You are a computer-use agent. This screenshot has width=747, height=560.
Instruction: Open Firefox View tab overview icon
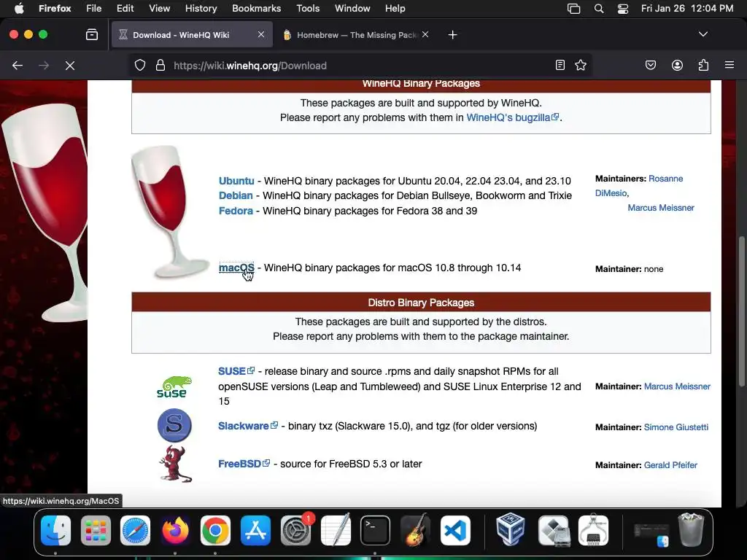92,34
